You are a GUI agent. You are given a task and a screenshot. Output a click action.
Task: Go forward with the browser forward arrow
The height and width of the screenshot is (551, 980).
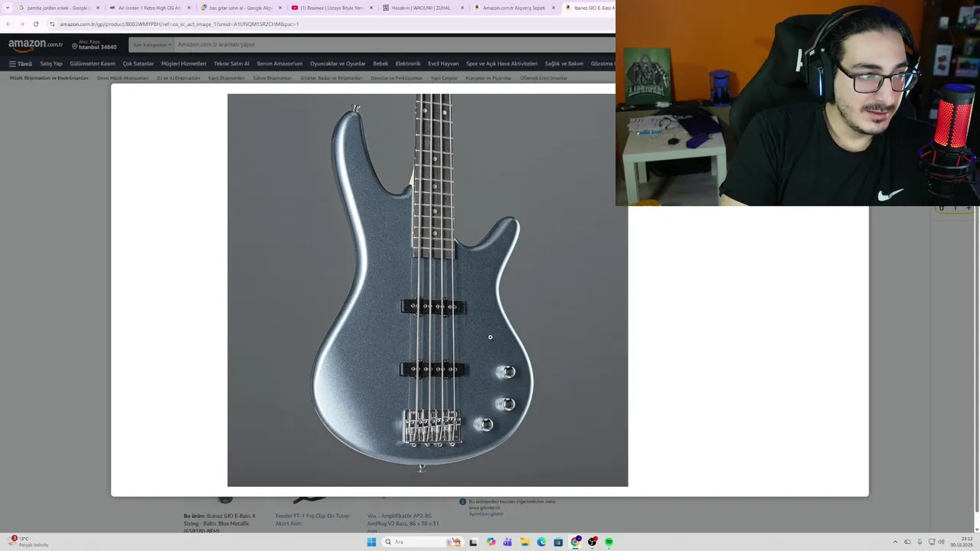(x=21, y=24)
